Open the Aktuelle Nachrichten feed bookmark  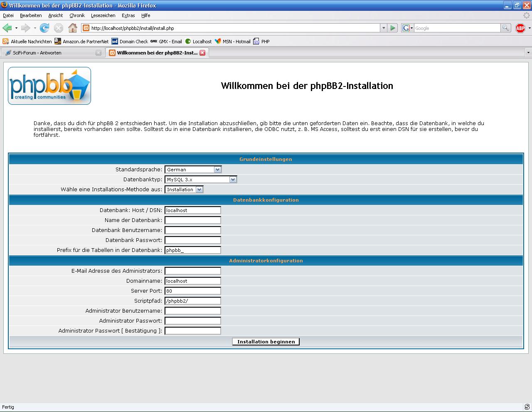pyautogui.click(x=27, y=42)
